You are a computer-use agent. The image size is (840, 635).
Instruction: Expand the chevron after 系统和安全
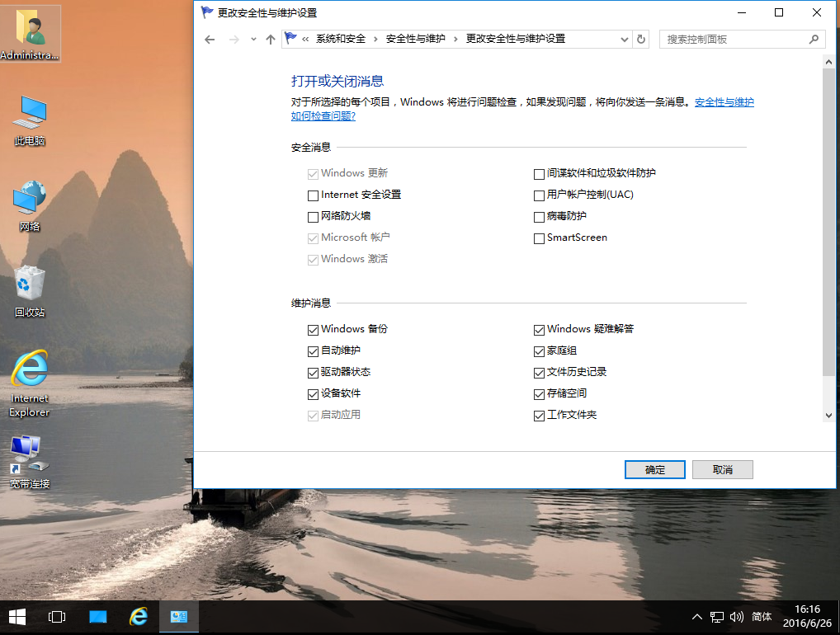point(375,39)
